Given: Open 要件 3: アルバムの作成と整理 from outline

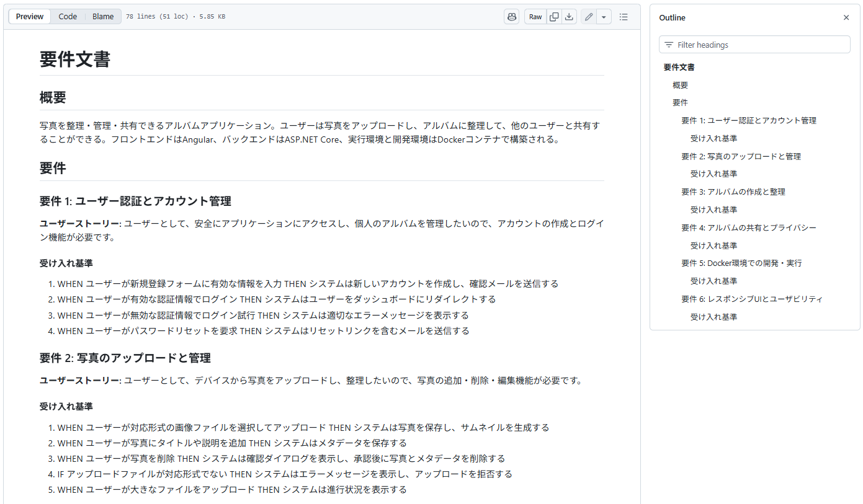Looking at the screenshot, I should [733, 192].
